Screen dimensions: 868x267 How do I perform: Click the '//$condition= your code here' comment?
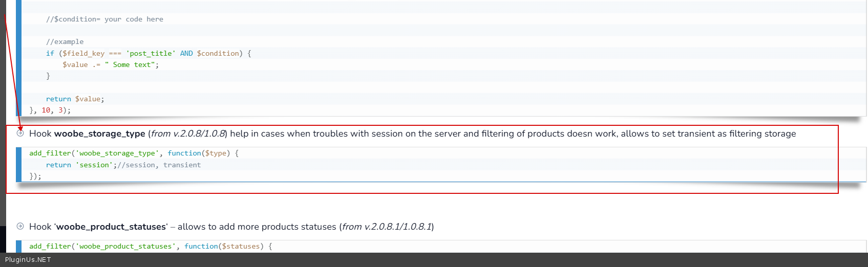click(104, 19)
